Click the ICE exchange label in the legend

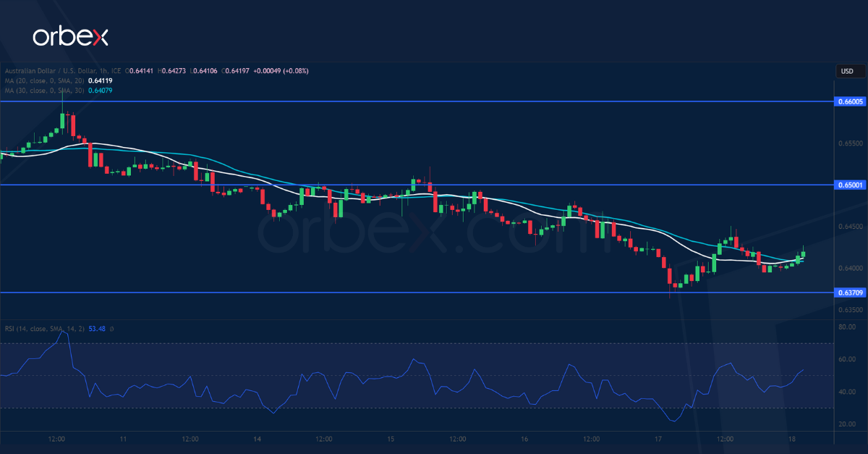click(x=117, y=71)
